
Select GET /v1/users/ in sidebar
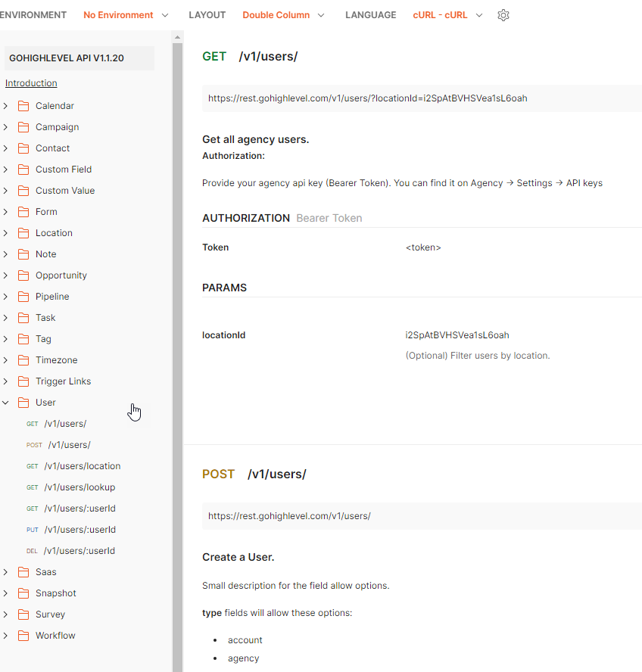(56, 424)
